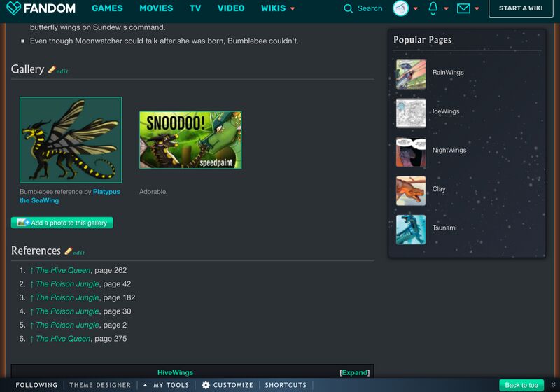Expand the HiveWings navigation box
This screenshot has width=560, height=392.
pos(354,372)
